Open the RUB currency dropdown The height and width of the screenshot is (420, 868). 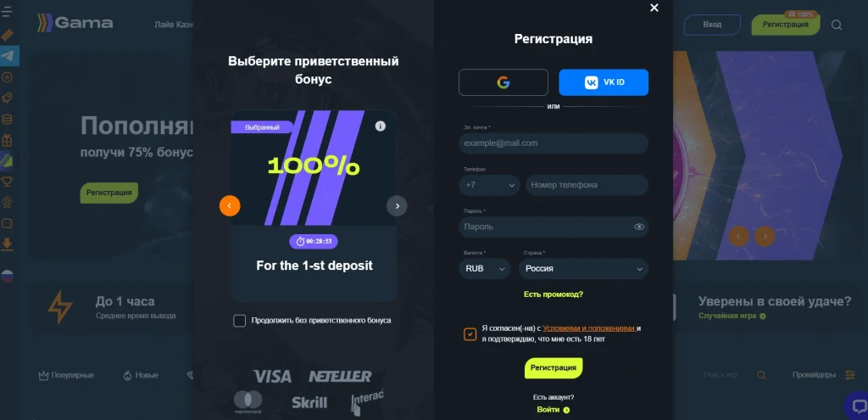pyautogui.click(x=484, y=269)
